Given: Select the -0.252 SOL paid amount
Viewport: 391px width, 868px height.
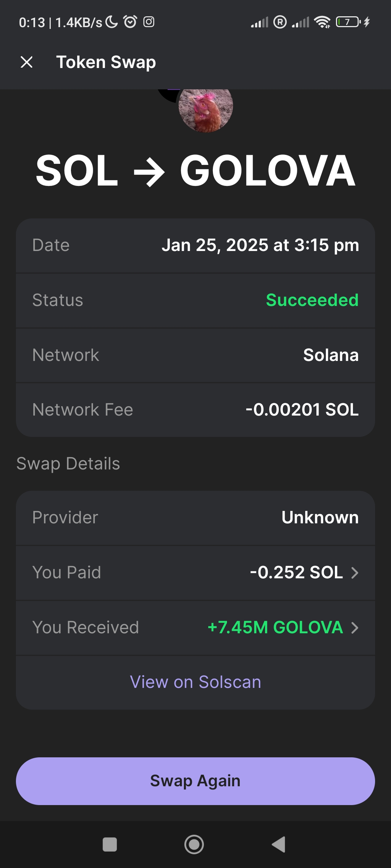Looking at the screenshot, I should point(297,573).
